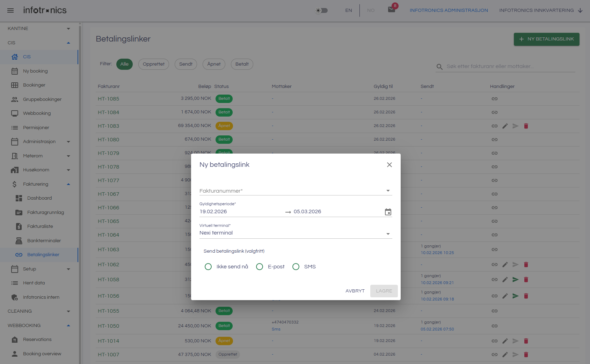Open Fakturering Dashboard
This screenshot has width=590, height=364.
pos(39,198)
